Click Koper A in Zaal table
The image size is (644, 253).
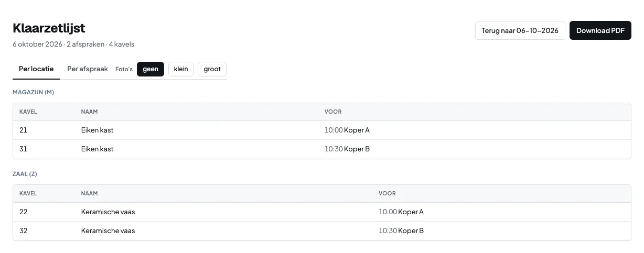pyautogui.click(x=411, y=212)
